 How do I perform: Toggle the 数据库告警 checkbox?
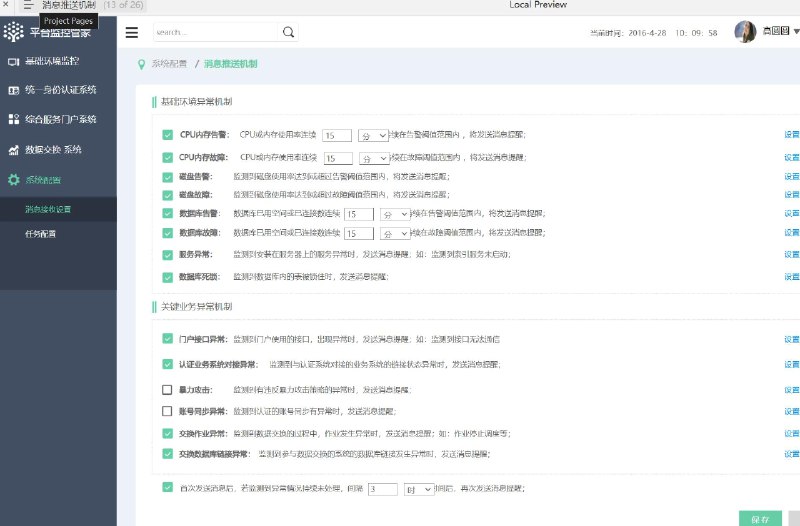[x=167, y=213]
